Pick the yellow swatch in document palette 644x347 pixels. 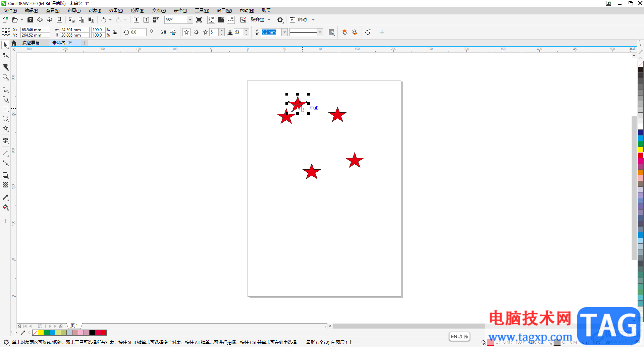point(41,333)
